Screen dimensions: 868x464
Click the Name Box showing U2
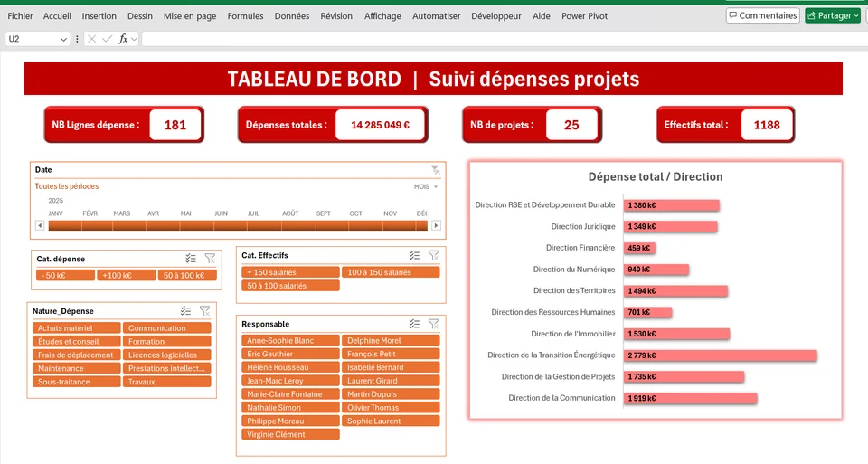click(x=32, y=39)
